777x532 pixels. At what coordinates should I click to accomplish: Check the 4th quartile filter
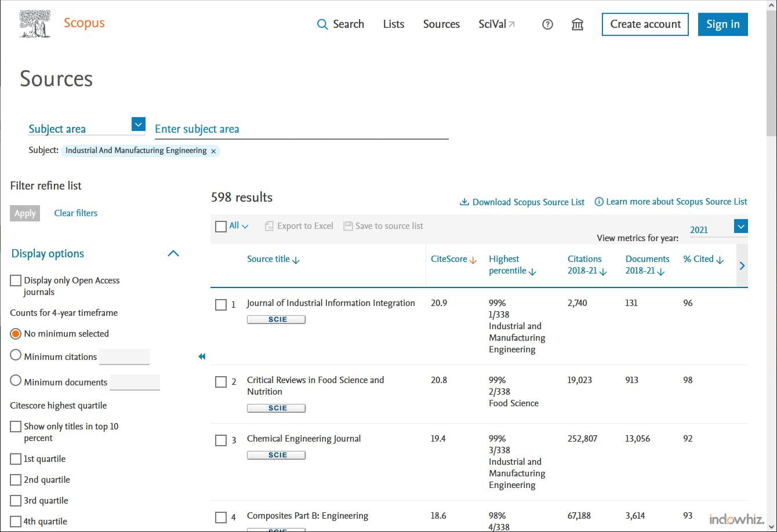[x=16, y=522]
